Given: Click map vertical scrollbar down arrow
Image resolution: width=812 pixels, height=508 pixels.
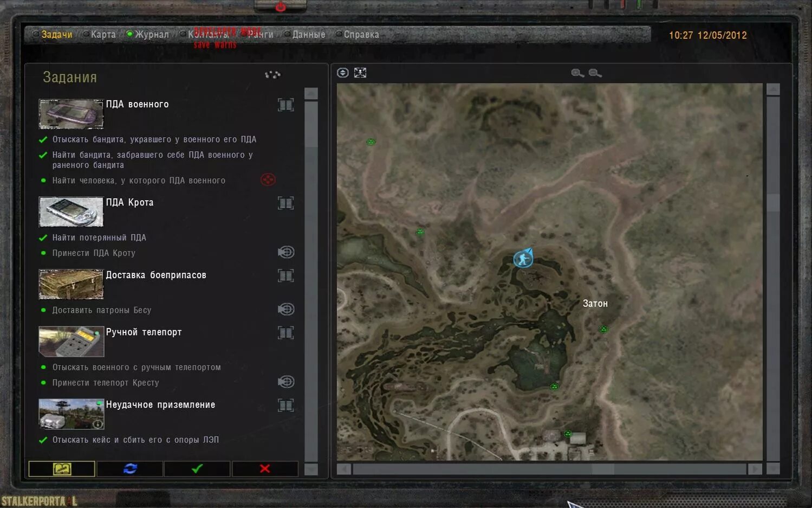Looking at the screenshot, I should (774, 468).
